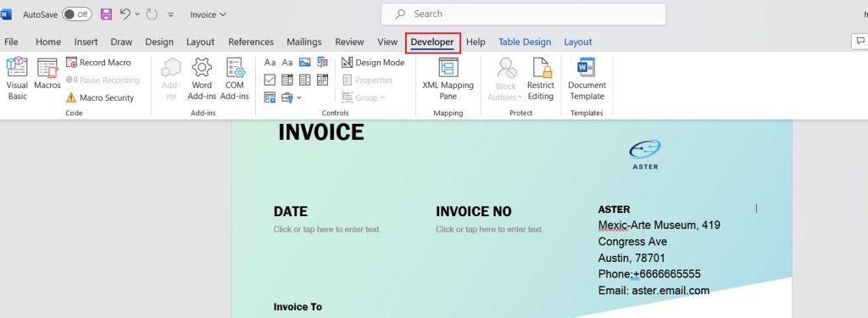
Task: Open the Layout tab beside Design
Action: 200,42
